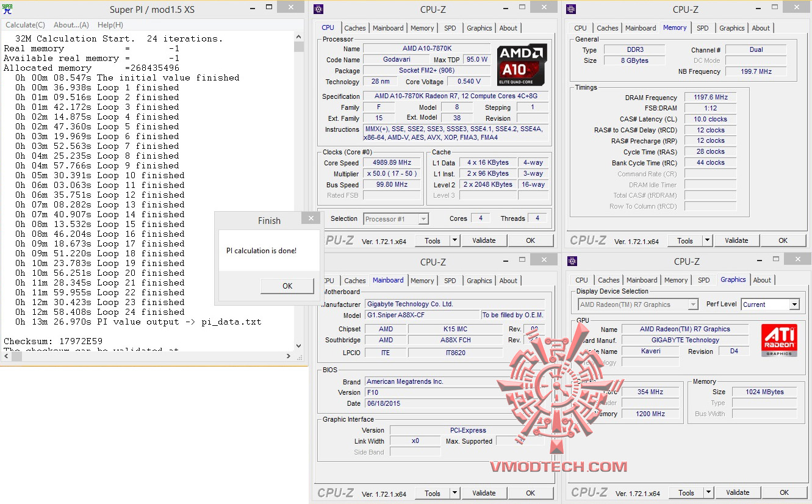Open the Help(H) menu in Super PI
The image size is (812, 504).
click(110, 25)
